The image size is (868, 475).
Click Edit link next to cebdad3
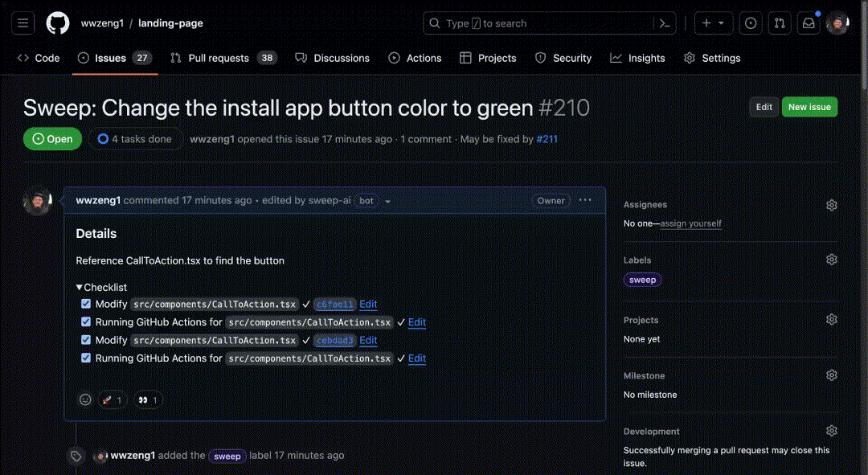[368, 340]
